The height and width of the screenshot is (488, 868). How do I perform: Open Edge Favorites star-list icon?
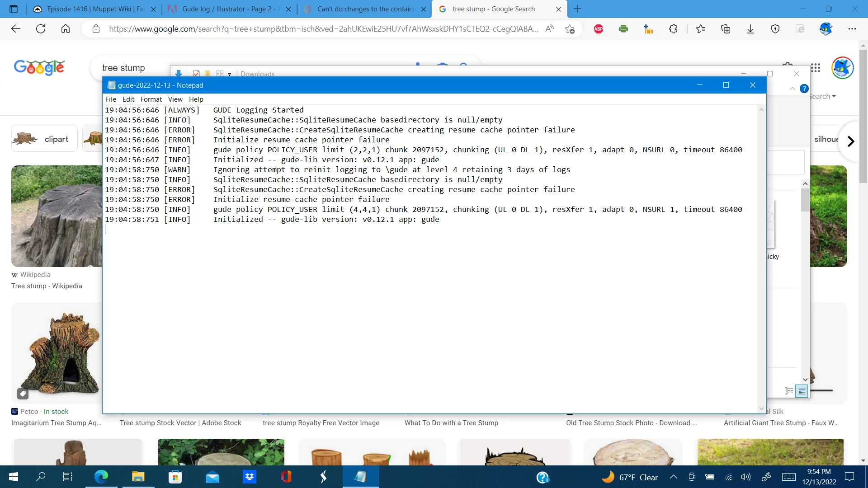pos(701,29)
